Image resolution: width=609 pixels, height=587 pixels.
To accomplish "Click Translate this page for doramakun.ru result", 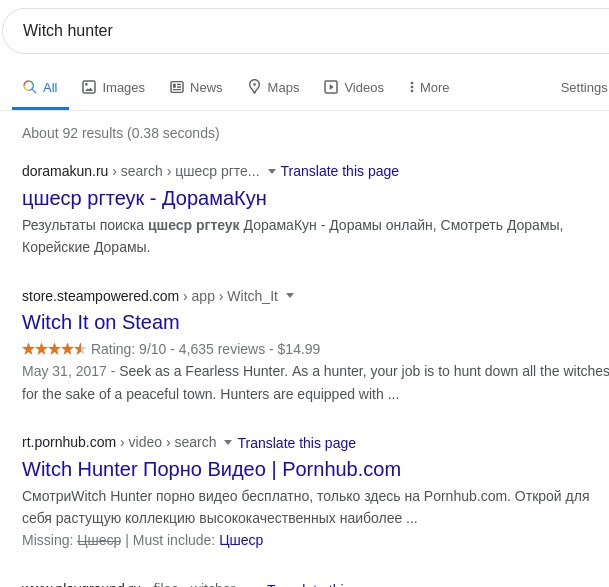I will point(339,171).
